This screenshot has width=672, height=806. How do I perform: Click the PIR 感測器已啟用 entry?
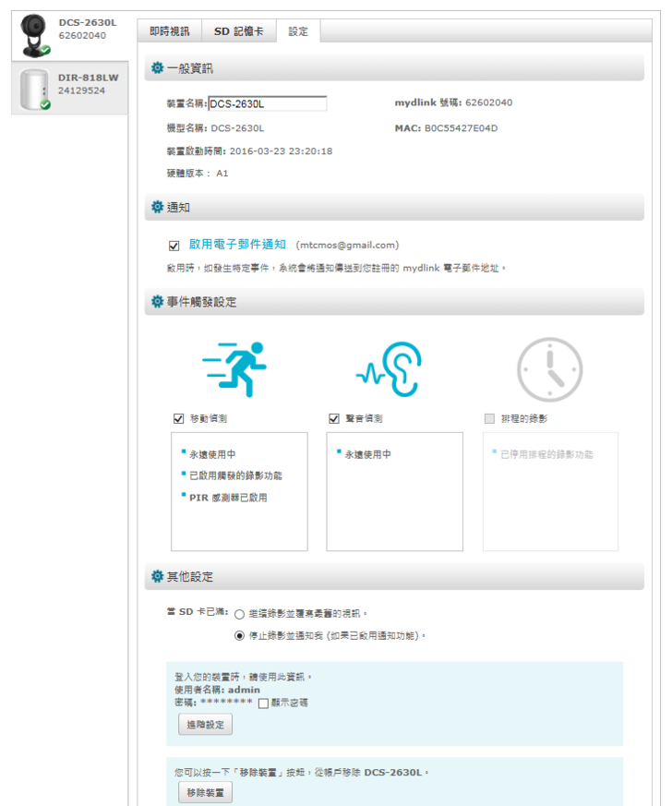[228, 498]
